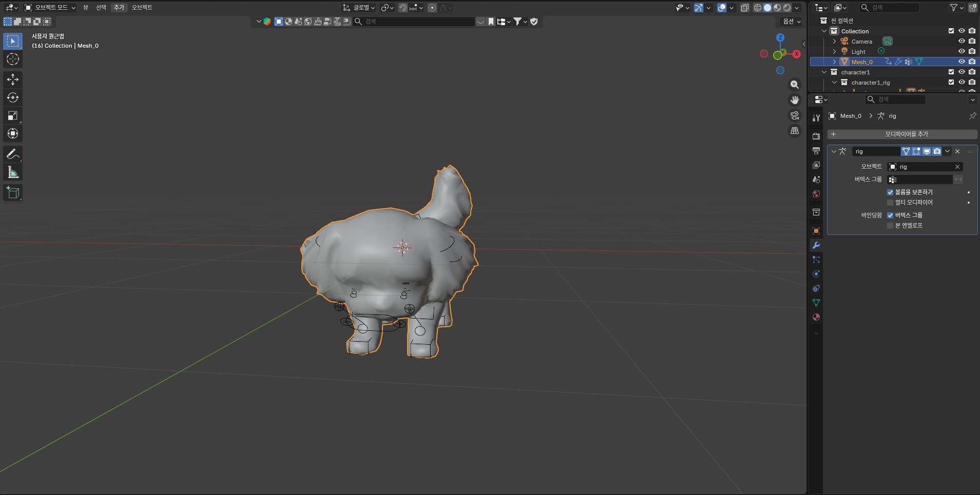The height and width of the screenshot is (495, 980).
Task: Open the Select (선택) menu
Action: [x=101, y=8]
